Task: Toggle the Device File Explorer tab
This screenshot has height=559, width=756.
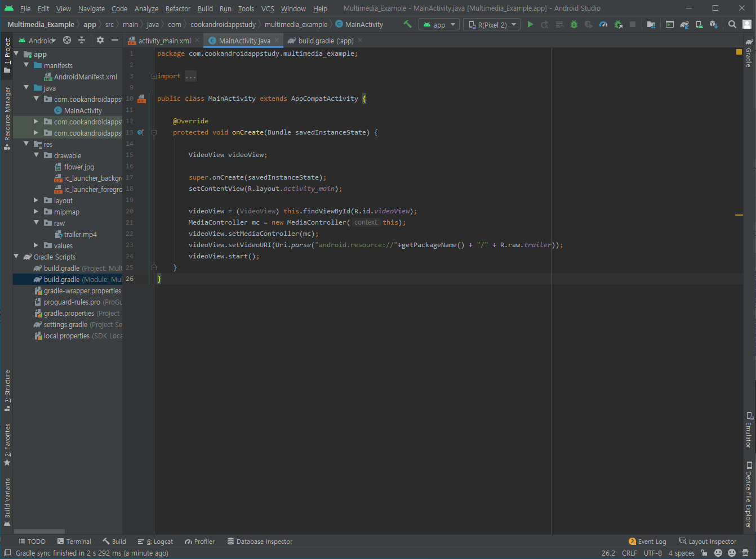Action: click(x=749, y=495)
